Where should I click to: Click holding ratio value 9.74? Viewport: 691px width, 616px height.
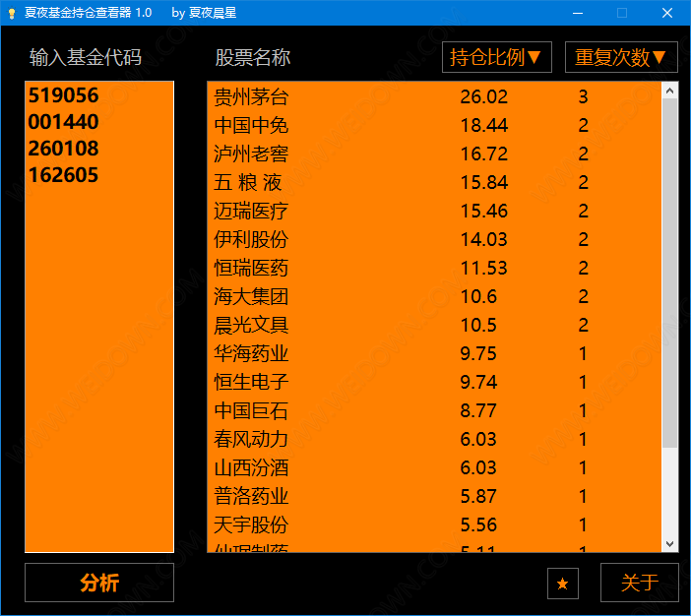pos(478,382)
